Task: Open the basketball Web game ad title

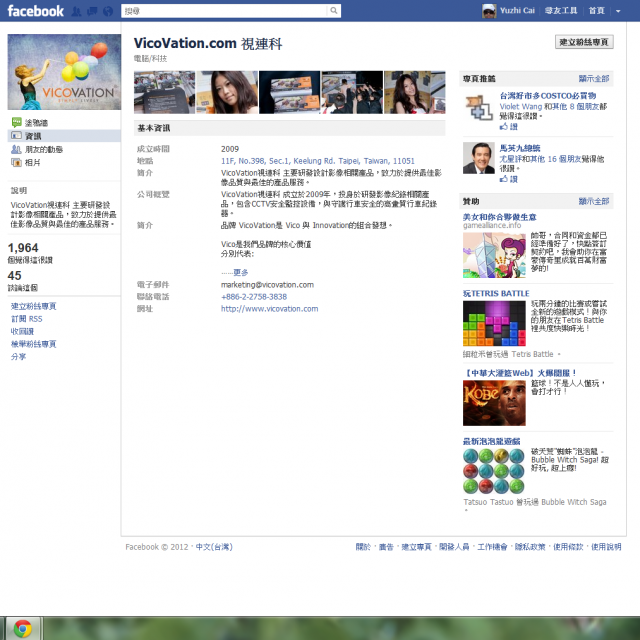Action: (x=520, y=373)
